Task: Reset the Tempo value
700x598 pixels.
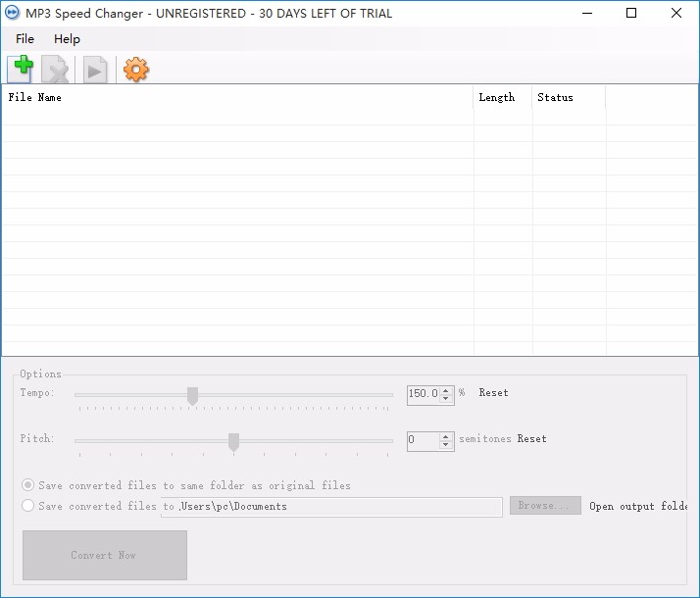Action: pyautogui.click(x=493, y=393)
